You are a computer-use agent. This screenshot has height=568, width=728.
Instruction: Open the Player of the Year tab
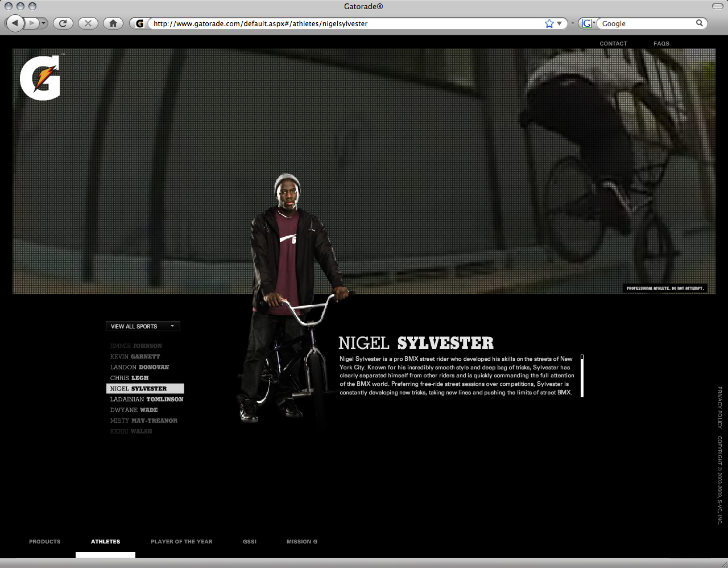[x=181, y=542]
